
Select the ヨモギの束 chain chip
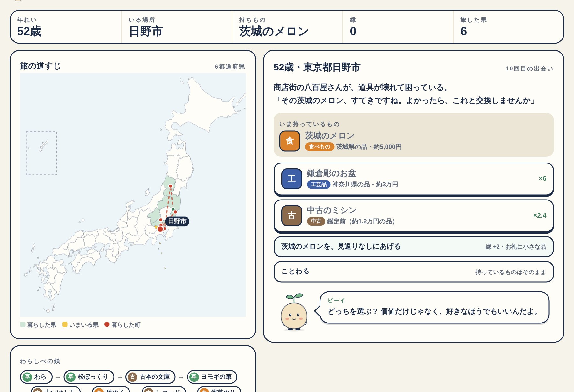pos(212,377)
